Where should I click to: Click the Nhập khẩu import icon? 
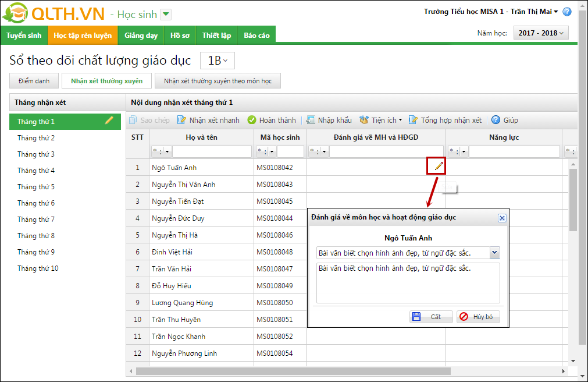pos(311,120)
